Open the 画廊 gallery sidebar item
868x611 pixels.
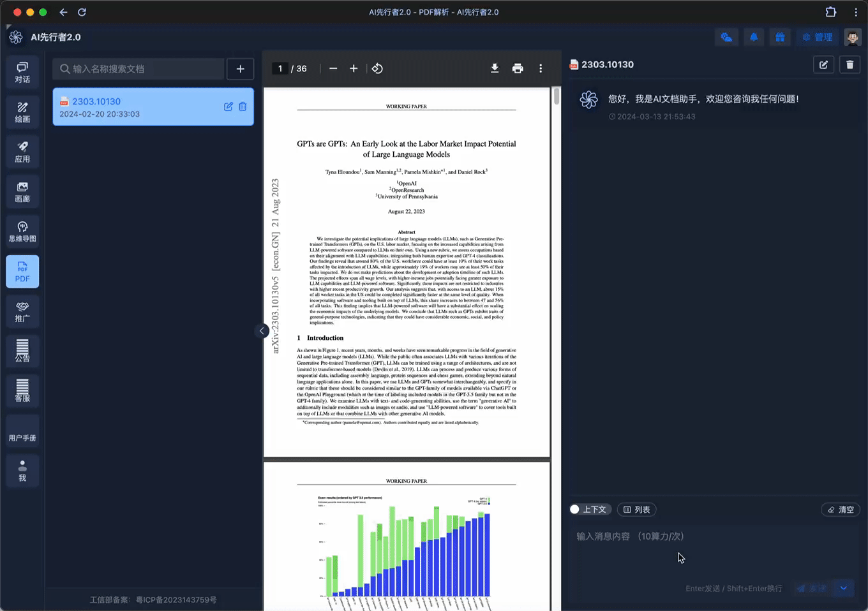[x=22, y=191]
